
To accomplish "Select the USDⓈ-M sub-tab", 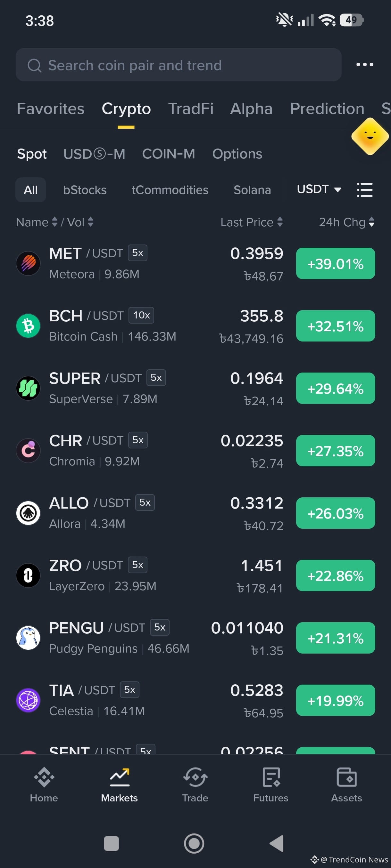I will click(x=95, y=154).
